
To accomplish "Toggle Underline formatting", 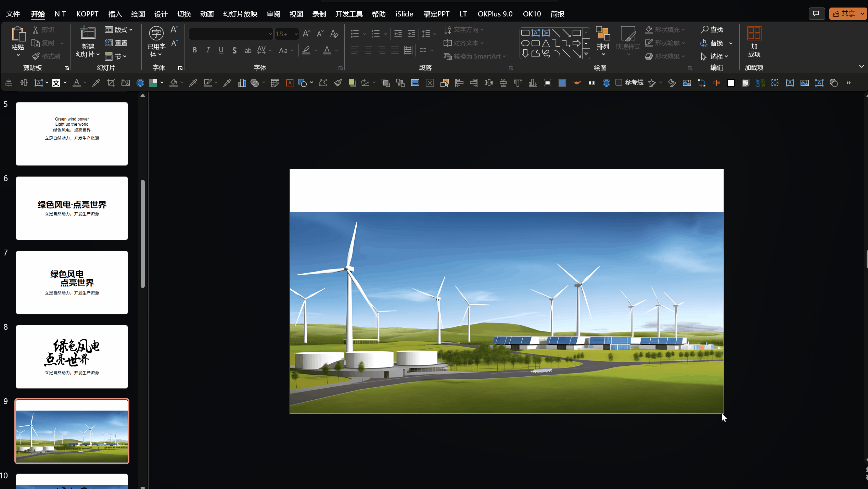I will [221, 50].
